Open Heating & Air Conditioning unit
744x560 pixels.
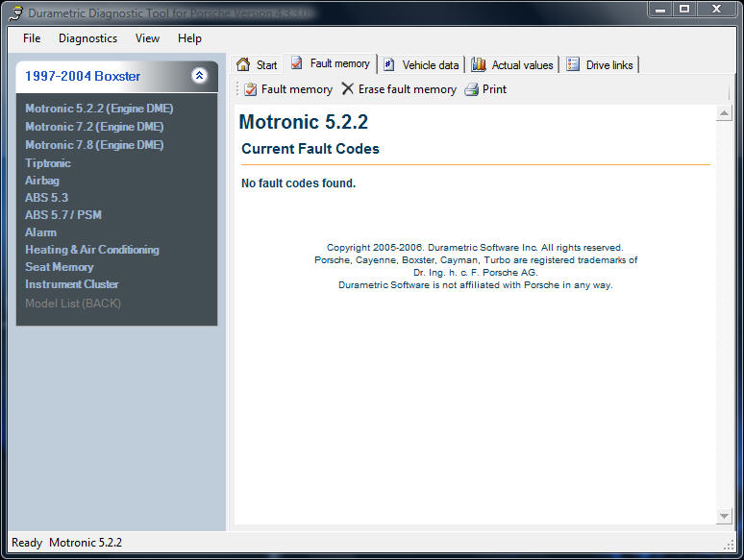pyautogui.click(x=92, y=250)
